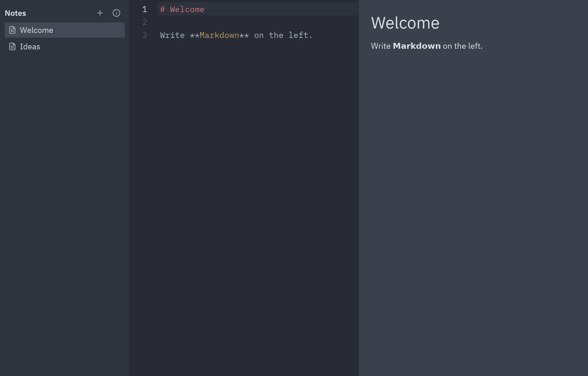The image size is (588, 376).
Task: Click the file icon next to Ideas
Action: pyautogui.click(x=12, y=46)
